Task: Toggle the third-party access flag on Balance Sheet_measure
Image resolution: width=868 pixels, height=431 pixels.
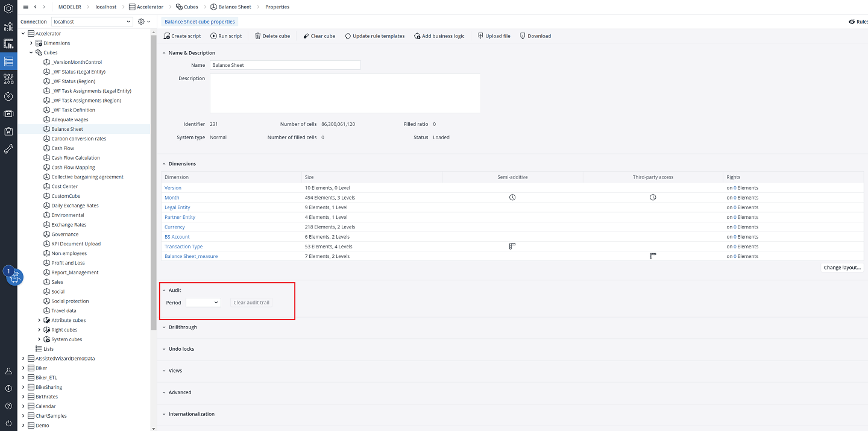Action: tap(652, 256)
